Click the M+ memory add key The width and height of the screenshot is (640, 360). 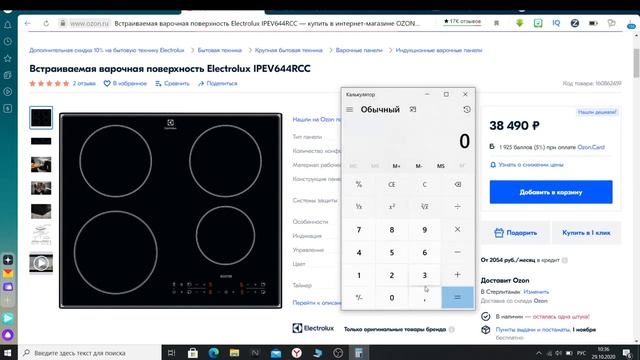[396, 166]
